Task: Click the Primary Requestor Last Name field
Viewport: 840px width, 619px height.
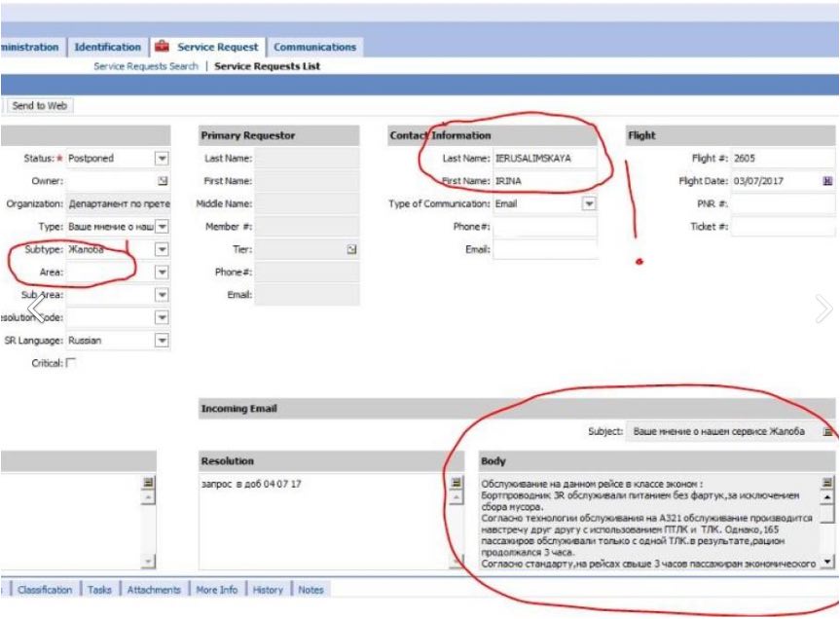Action: point(307,158)
